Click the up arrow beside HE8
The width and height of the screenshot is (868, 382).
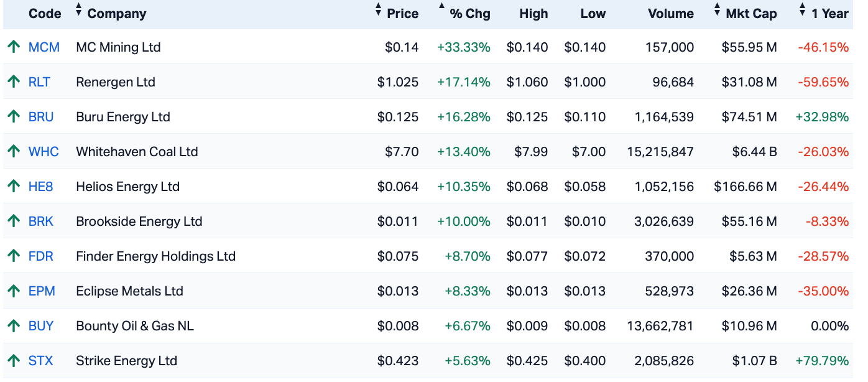click(14, 187)
